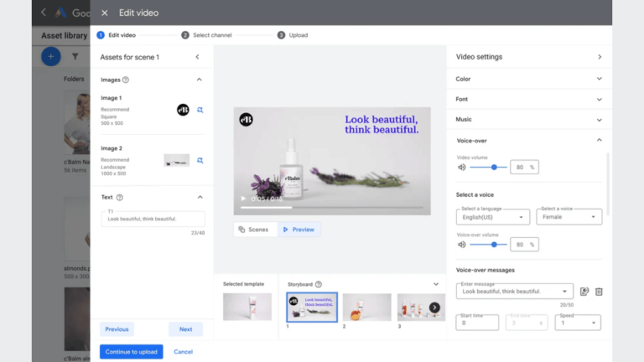Viewport: 644px width, 362px height.
Task: Delete the voice-over message with trash icon
Action: click(599, 292)
